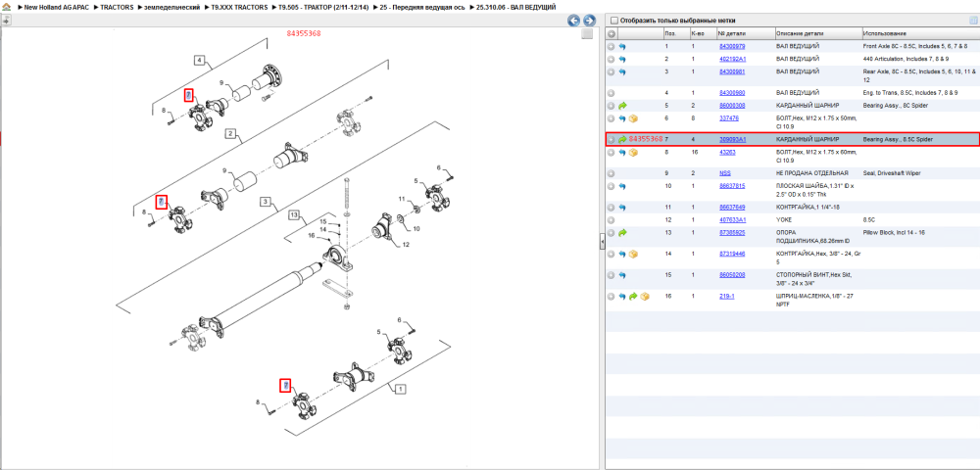
Task: Click blue arrow icon in row 86050208
Action: (x=622, y=274)
